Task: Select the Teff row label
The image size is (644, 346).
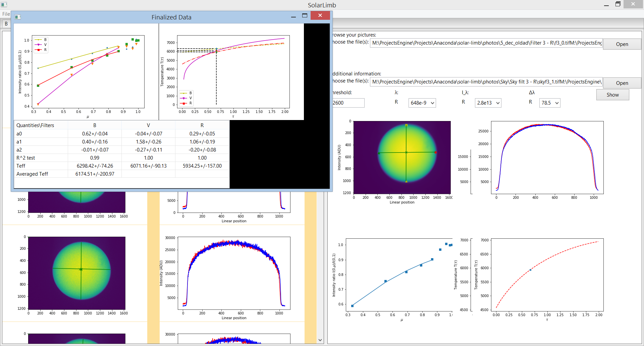Action: coord(41,166)
